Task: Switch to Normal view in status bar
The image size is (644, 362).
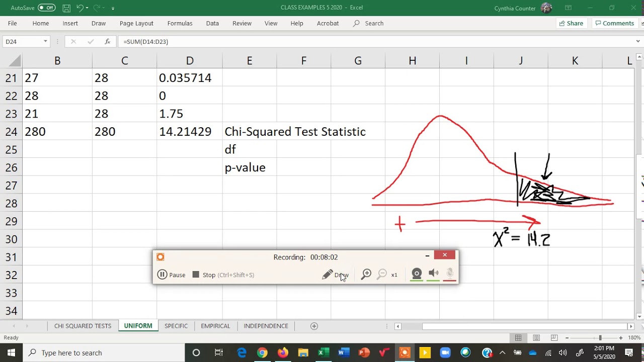Action: click(x=518, y=338)
